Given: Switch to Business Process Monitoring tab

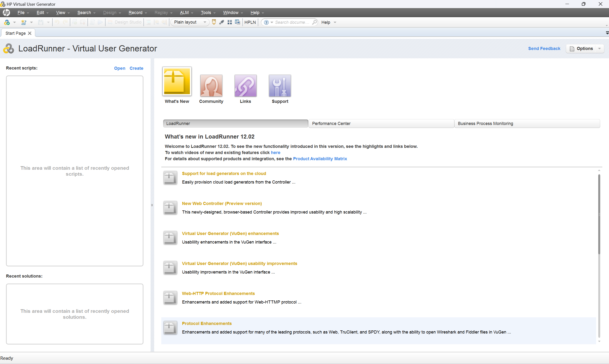Looking at the screenshot, I should point(527,123).
